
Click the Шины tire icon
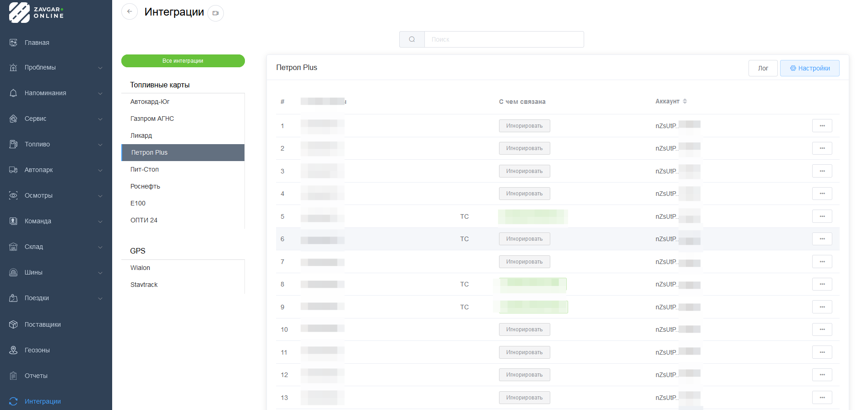click(13, 272)
